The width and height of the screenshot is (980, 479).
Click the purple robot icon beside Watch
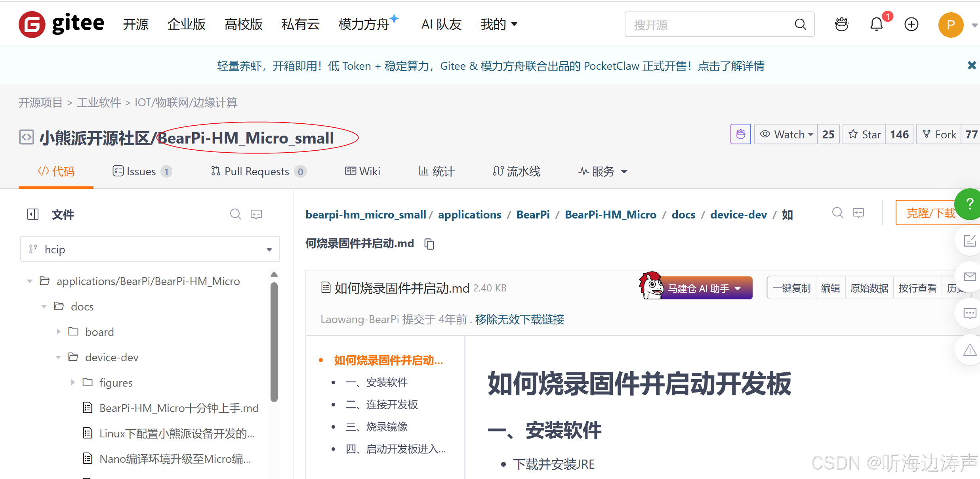[740, 134]
